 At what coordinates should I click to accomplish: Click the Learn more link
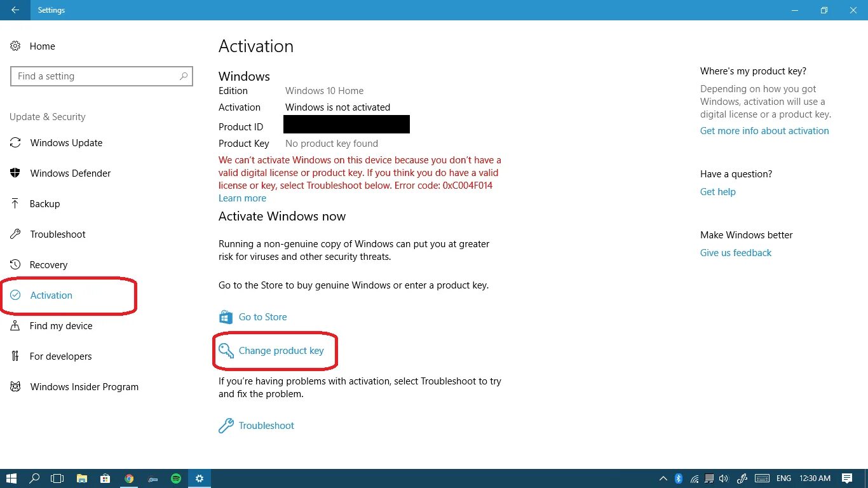242,198
